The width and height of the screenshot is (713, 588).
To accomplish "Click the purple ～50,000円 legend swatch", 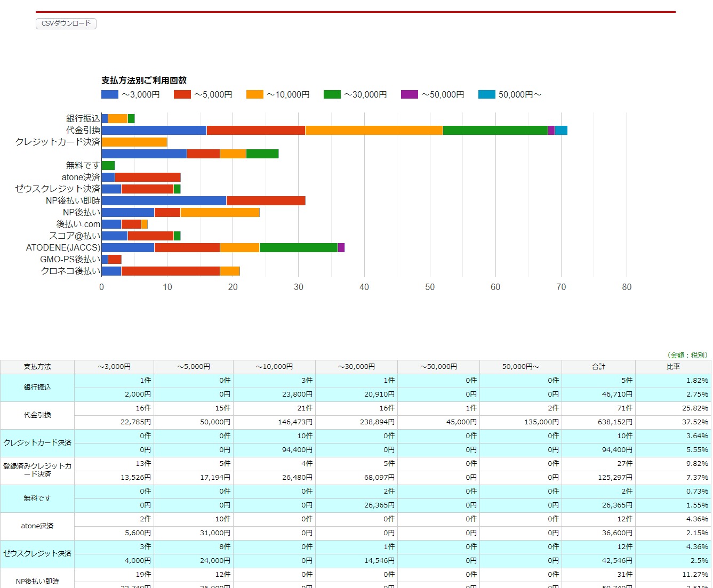I will pos(410,94).
